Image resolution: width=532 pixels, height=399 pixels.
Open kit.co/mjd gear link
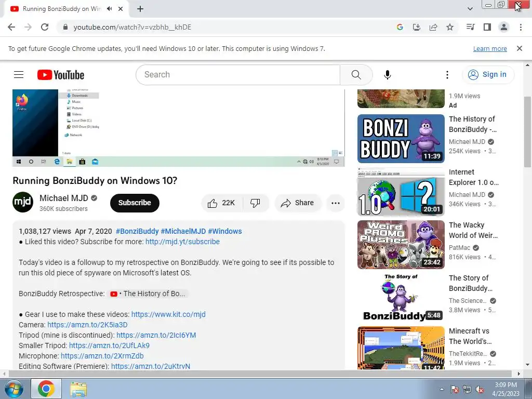click(x=168, y=314)
